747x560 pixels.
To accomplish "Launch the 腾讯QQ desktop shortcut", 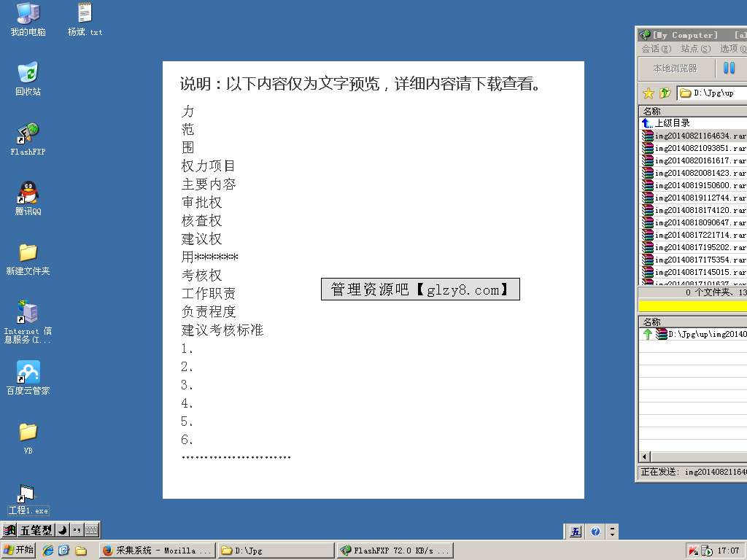I will click(28, 198).
